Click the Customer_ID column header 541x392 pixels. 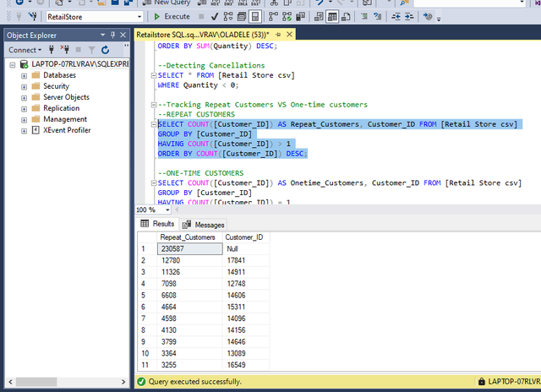click(x=246, y=237)
